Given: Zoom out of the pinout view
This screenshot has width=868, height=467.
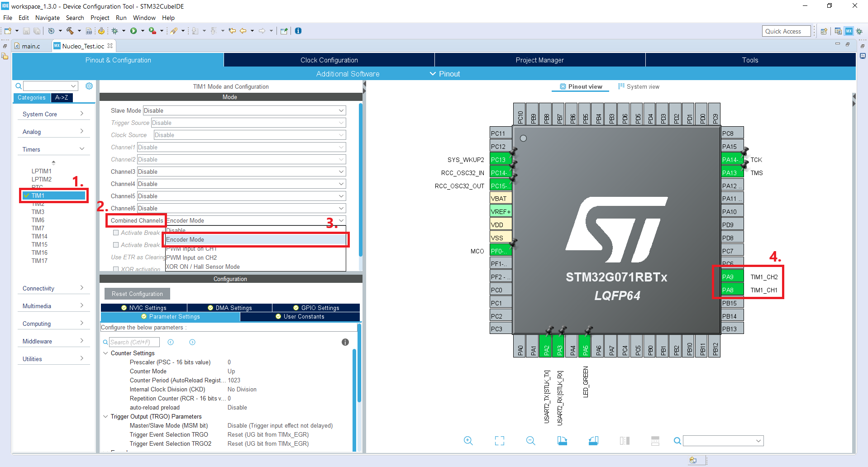Looking at the screenshot, I should coord(531,441).
